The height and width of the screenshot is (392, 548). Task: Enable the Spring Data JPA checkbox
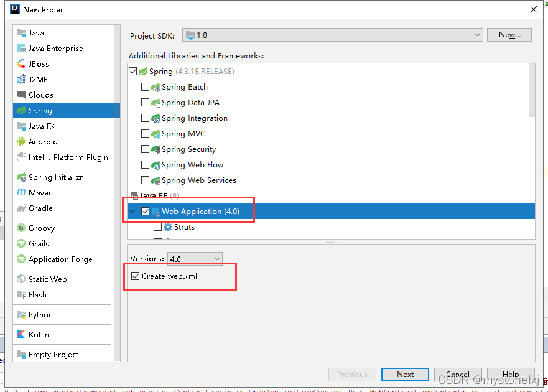(145, 103)
